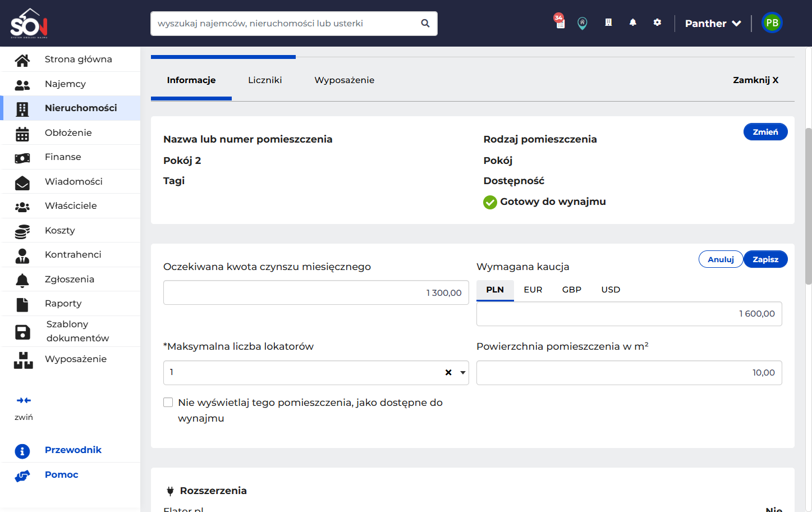812x512 pixels.
Task: Select the PLN currency tab
Action: click(x=495, y=290)
